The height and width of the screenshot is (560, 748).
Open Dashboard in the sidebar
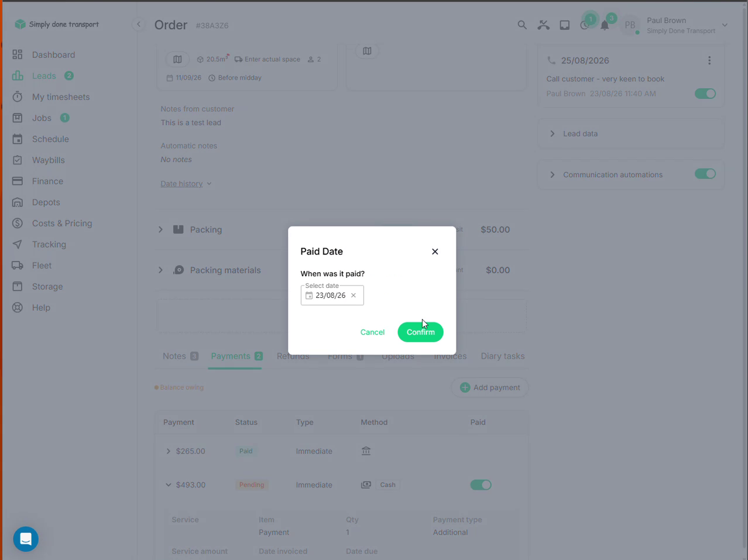click(53, 54)
